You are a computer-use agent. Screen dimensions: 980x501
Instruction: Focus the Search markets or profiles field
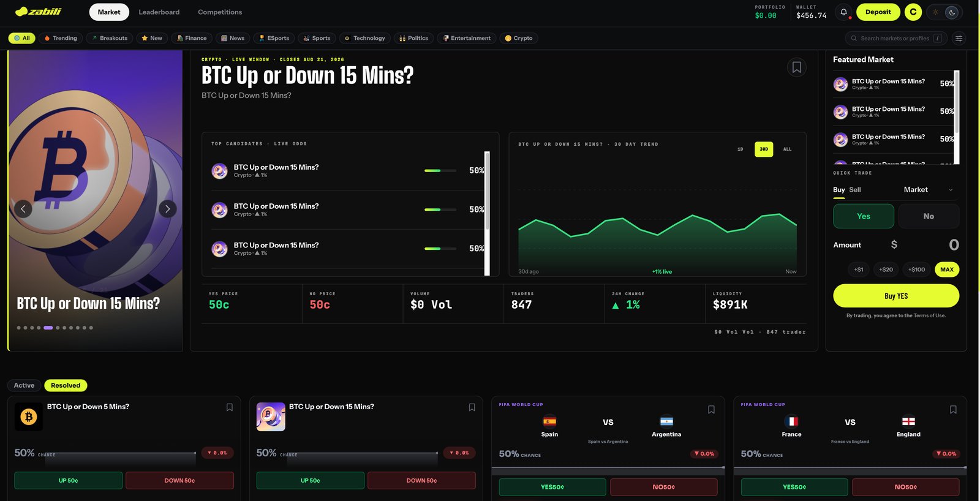point(896,38)
